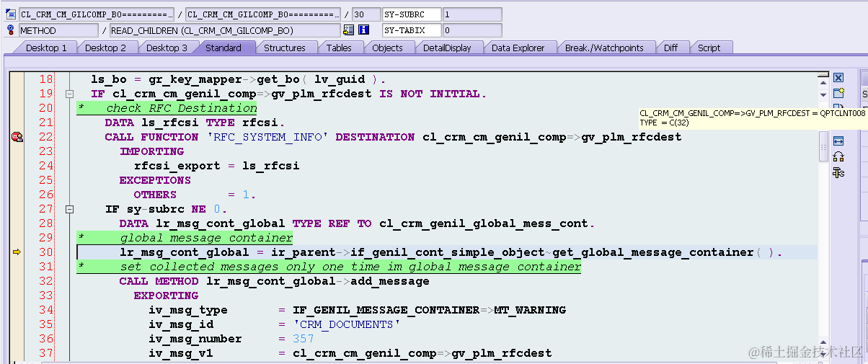Click the SY-SUBRC variable field
The image size is (868, 364).
coord(412,14)
